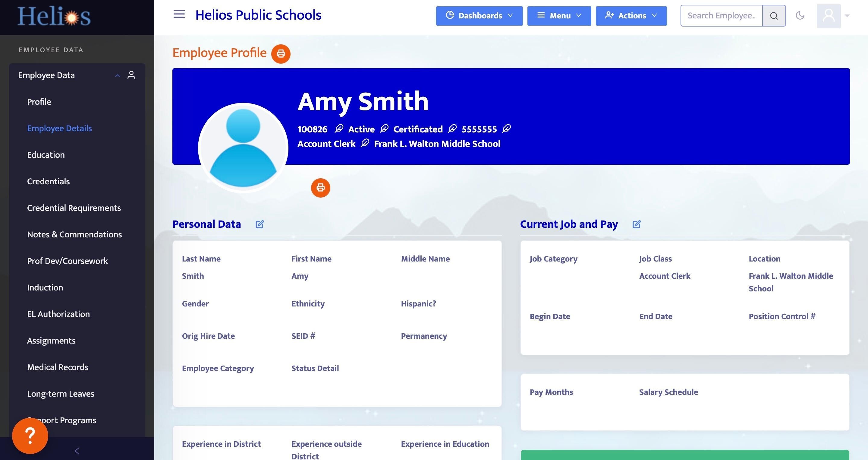This screenshot has height=460, width=868.
Task: Toggle dark mode with the moon icon
Action: (800, 15)
